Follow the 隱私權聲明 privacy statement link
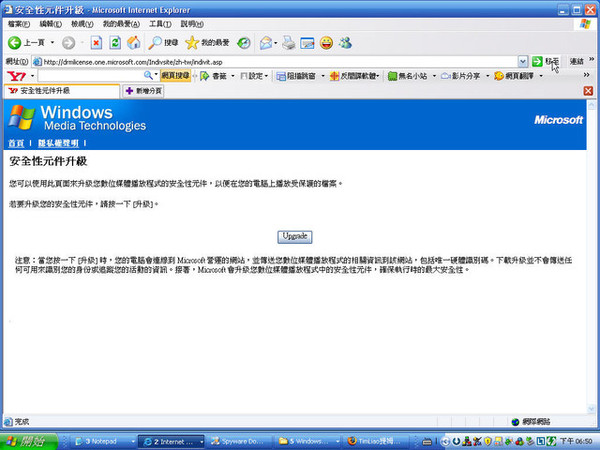The width and height of the screenshot is (600, 450). (58, 143)
